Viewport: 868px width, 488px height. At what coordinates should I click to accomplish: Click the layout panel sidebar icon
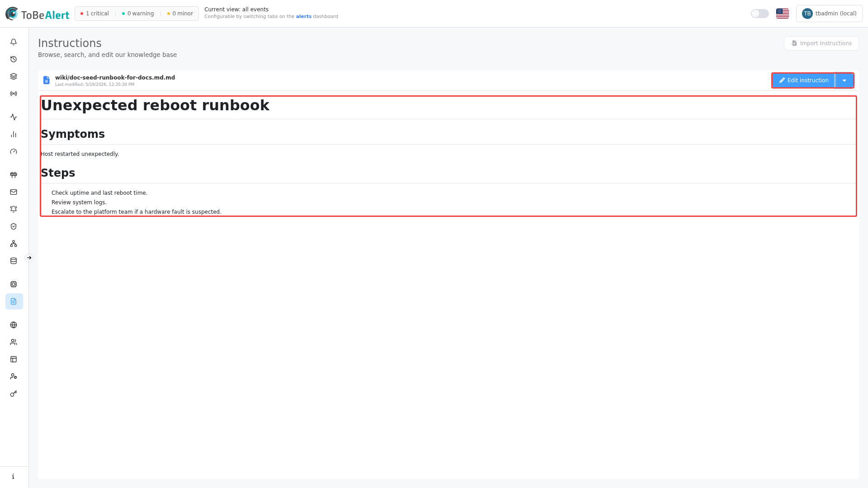tap(14, 359)
